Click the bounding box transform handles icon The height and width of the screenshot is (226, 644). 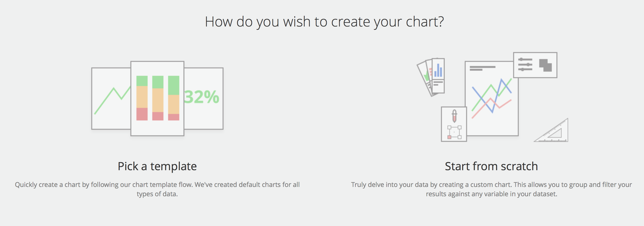(x=454, y=132)
